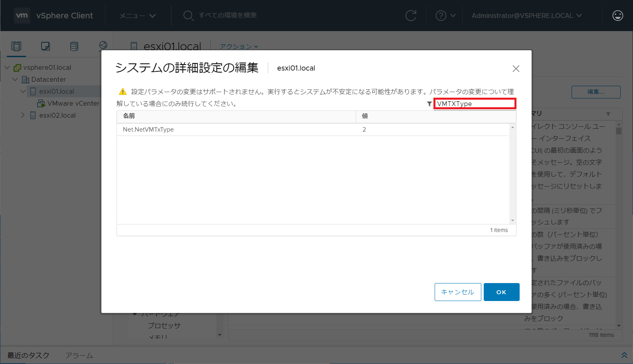Collapse the esxi01.local tree node
Screen dimensions: 633x364
click(x=23, y=91)
